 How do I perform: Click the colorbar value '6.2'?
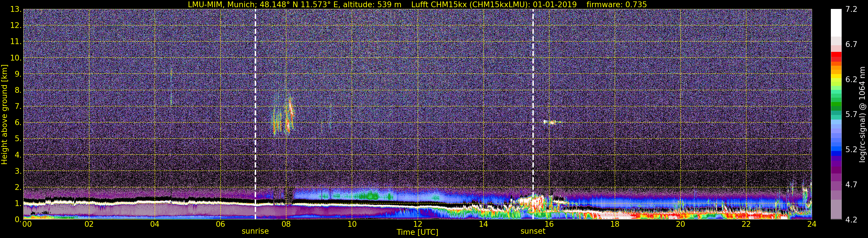pyautogui.click(x=851, y=79)
